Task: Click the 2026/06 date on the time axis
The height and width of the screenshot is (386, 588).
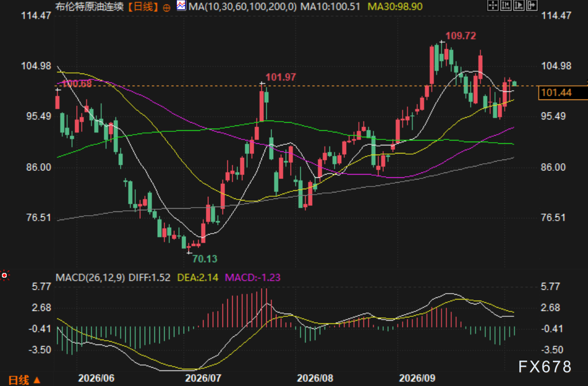Action: [96, 378]
